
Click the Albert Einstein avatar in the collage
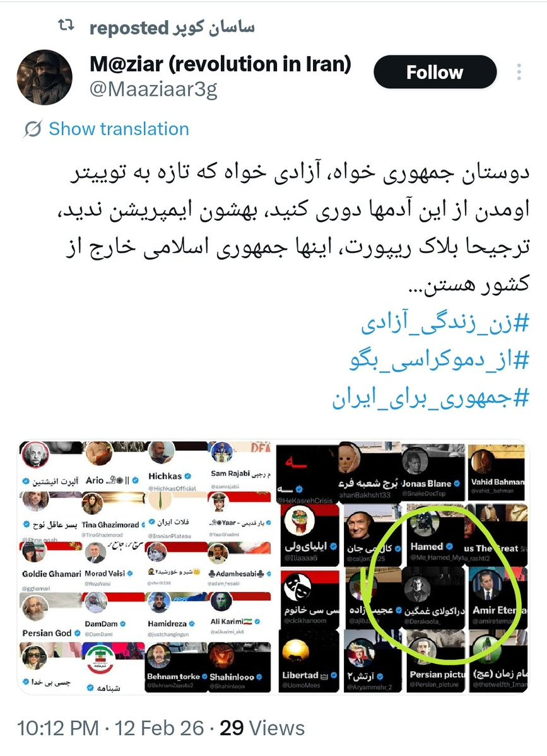[x=35, y=455]
